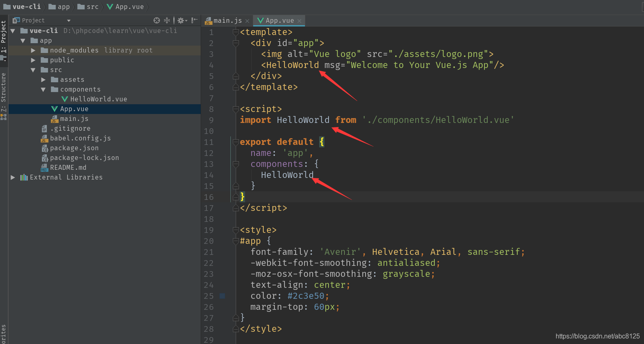Image resolution: width=644 pixels, height=344 pixels.
Task: Click the node_modules folder icon
Action: coord(44,50)
